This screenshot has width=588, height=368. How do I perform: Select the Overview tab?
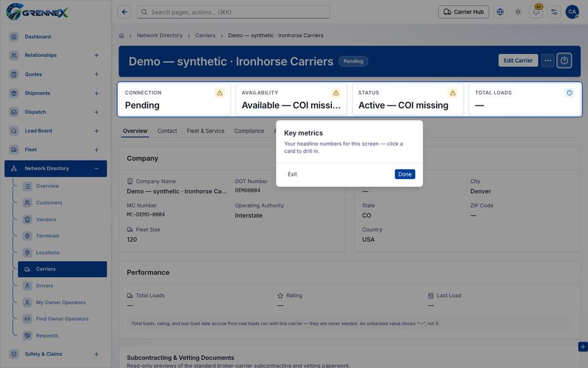(135, 131)
